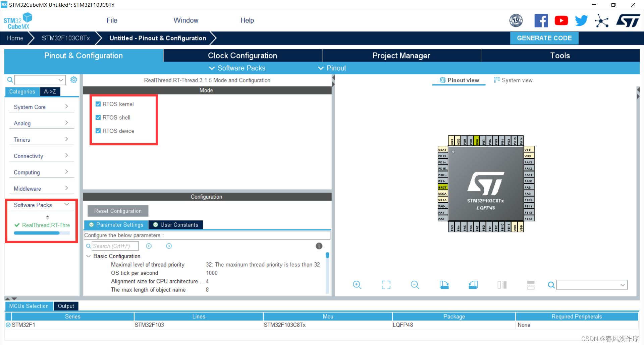Viewport: 644px width, 345px height.
Task: Open the Pinout dropdown menu
Action: tap(332, 68)
